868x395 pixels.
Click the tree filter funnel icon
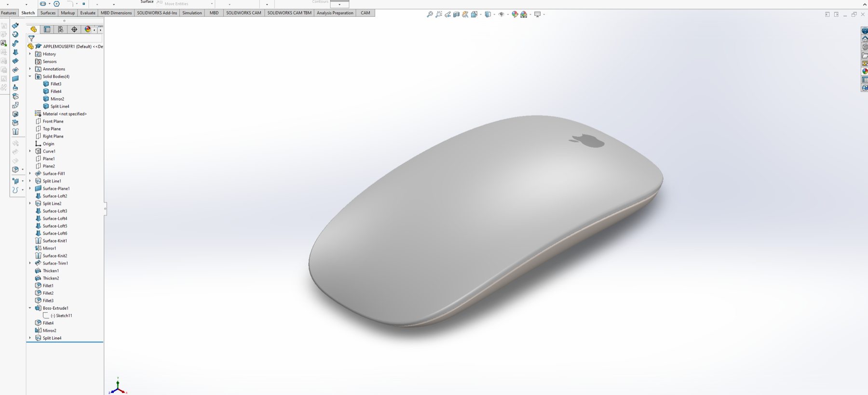click(x=31, y=38)
